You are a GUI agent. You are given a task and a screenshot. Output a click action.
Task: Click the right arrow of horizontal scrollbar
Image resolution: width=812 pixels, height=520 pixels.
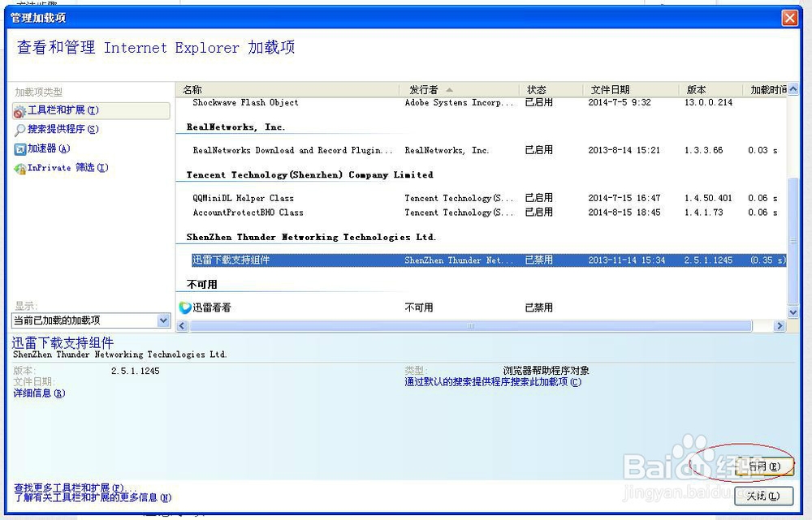point(780,326)
